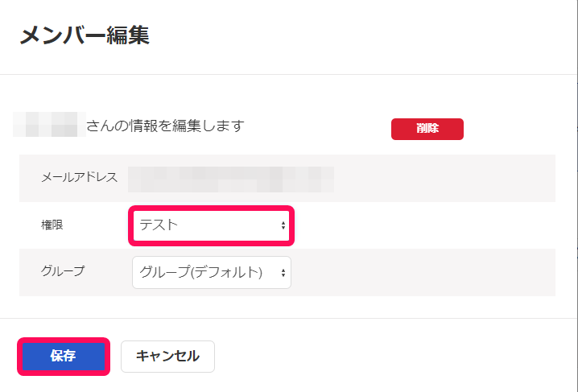Click empty gray area of group row
This screenshot has height=392, width=578.
coord(424,273)
